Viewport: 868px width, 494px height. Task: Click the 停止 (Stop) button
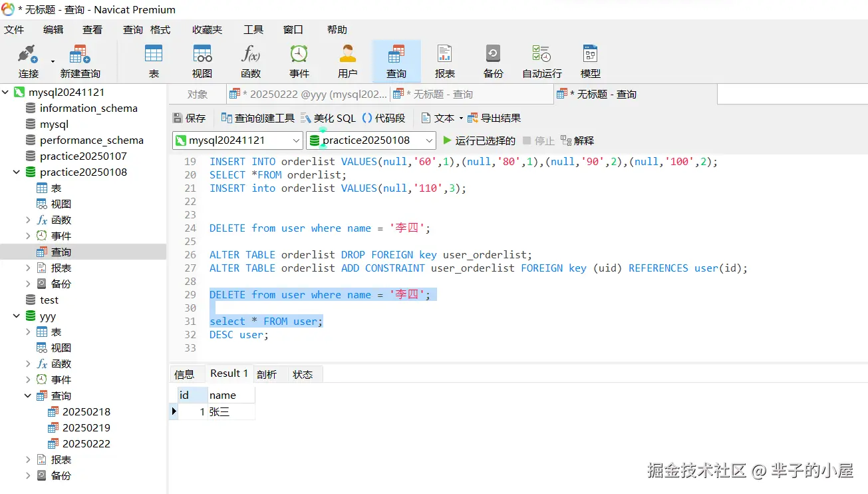pyautogui.click(x=539, y=140)
